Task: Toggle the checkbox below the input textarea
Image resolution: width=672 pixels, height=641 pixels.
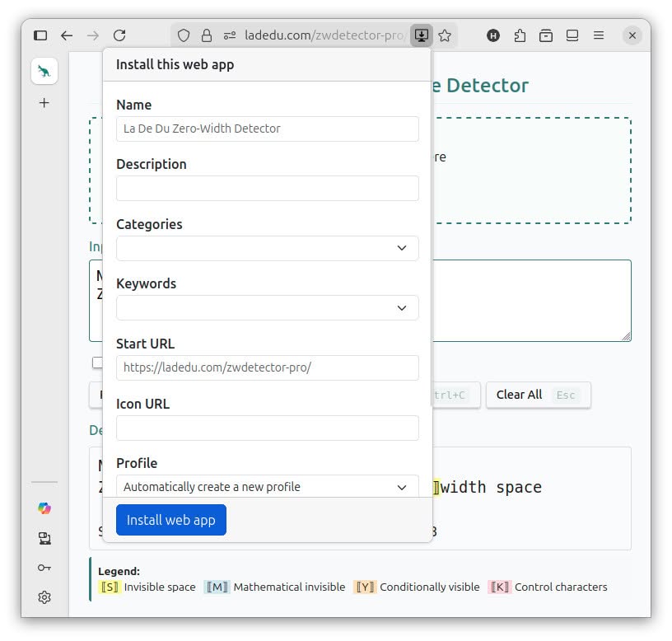Action: click(x=97, y=363)
